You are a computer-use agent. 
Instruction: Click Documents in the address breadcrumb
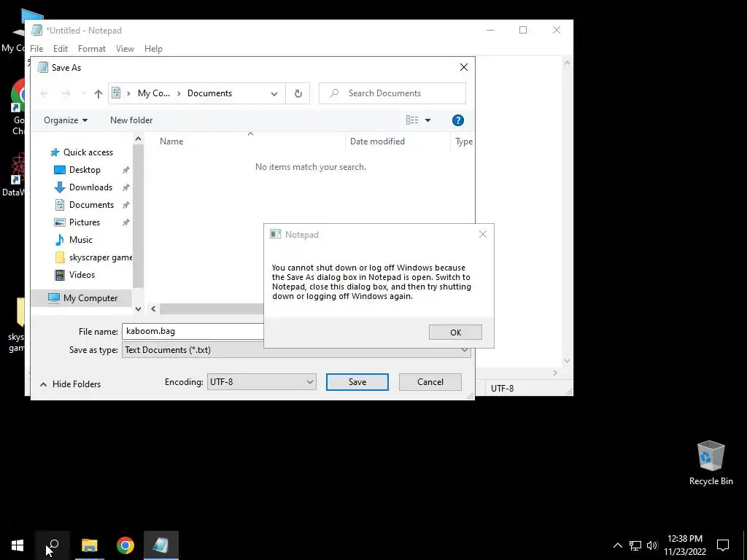tap(209, 93)
